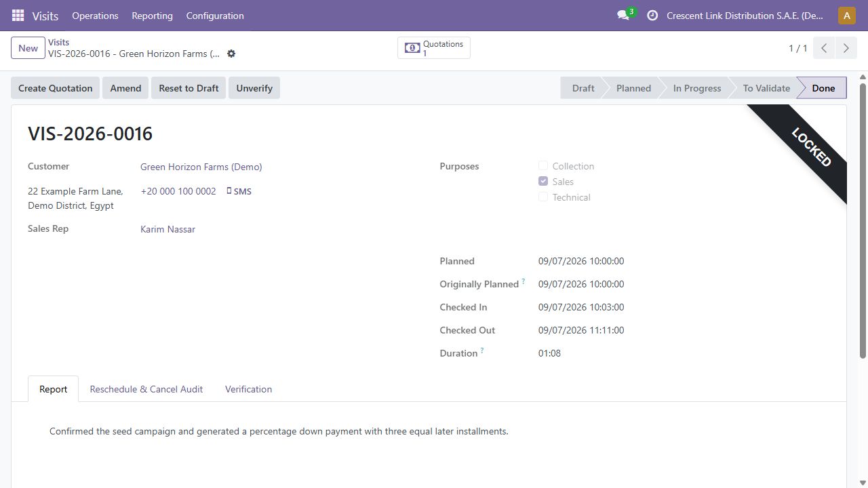Toggle the Sales purpose checkbox
This screenshot has width=868, height=488.
pyautogui.click(x=543, y=182)
